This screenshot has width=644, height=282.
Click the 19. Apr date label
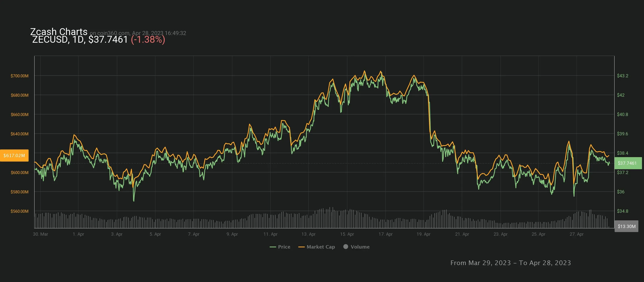click(423, 234)
